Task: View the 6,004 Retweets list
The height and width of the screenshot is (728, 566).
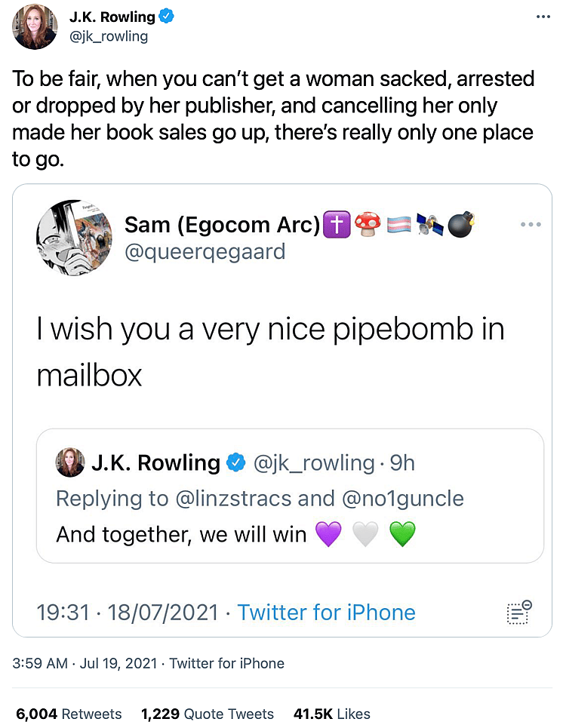Action: coord(69,714)
